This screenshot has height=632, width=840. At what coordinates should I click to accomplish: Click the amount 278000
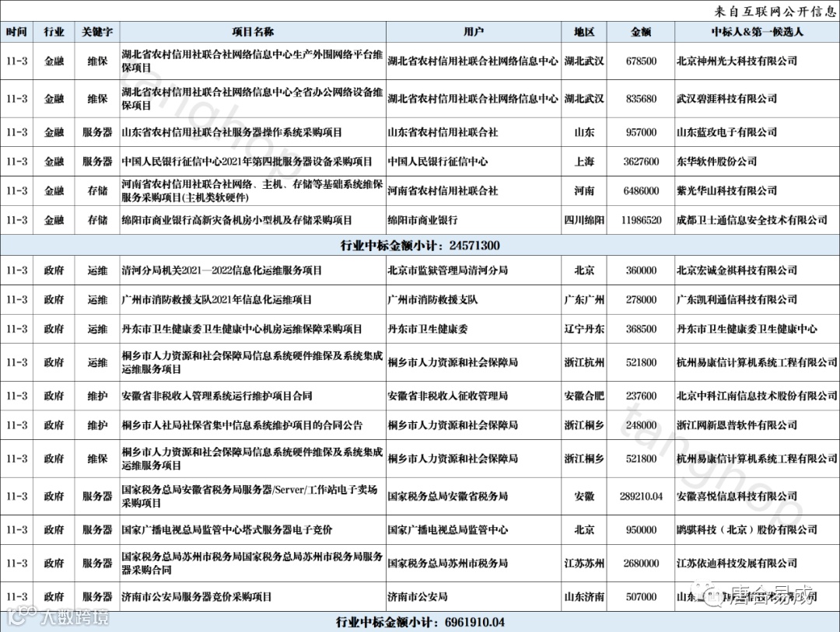[x=641, y=300]
